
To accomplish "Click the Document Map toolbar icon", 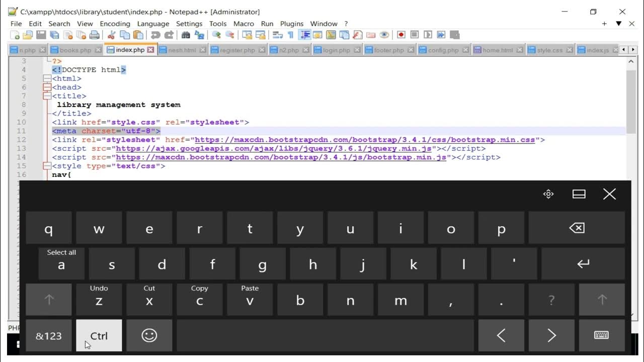I will click(x=331, y=35).
